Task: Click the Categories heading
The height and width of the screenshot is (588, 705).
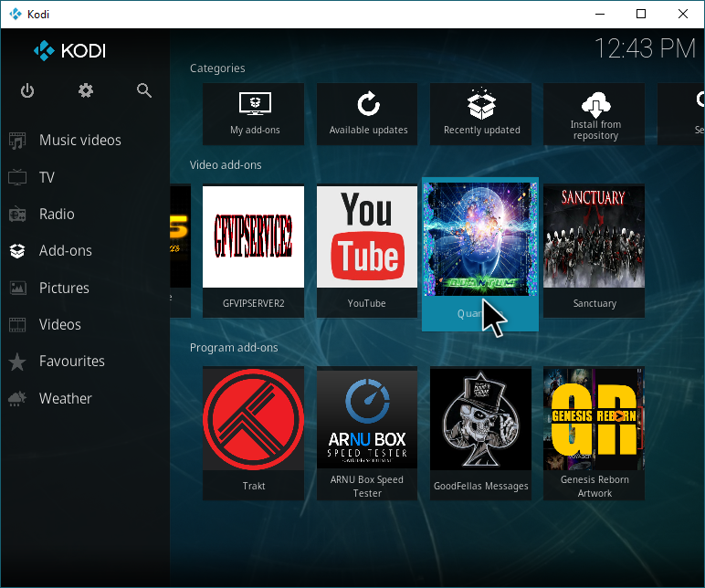Action: point(217,68)
